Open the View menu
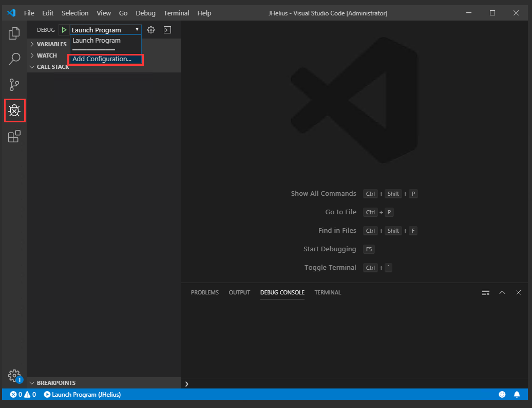Image resolution: width=532 pixels, height=408 pixels. pos(104,13)
